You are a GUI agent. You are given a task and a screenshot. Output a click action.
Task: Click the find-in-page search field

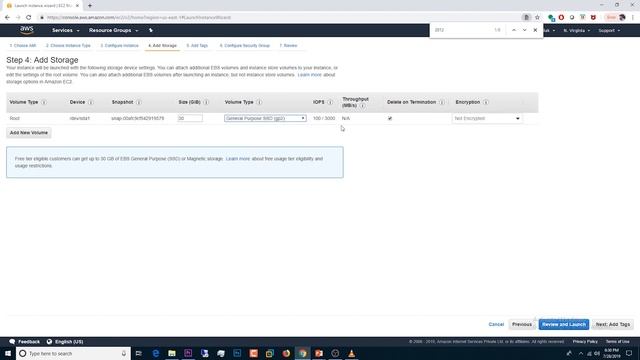pyautogui.click(x=461, y=30)
